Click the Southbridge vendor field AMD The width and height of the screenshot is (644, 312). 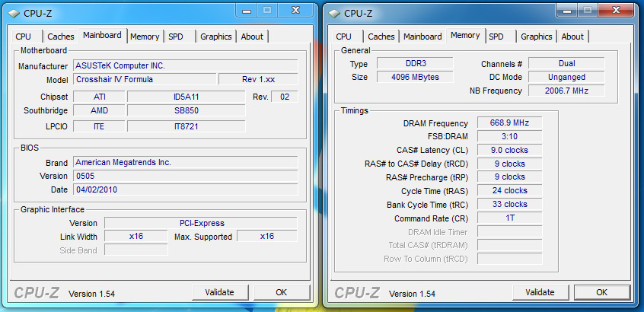(x=99, y=110)
